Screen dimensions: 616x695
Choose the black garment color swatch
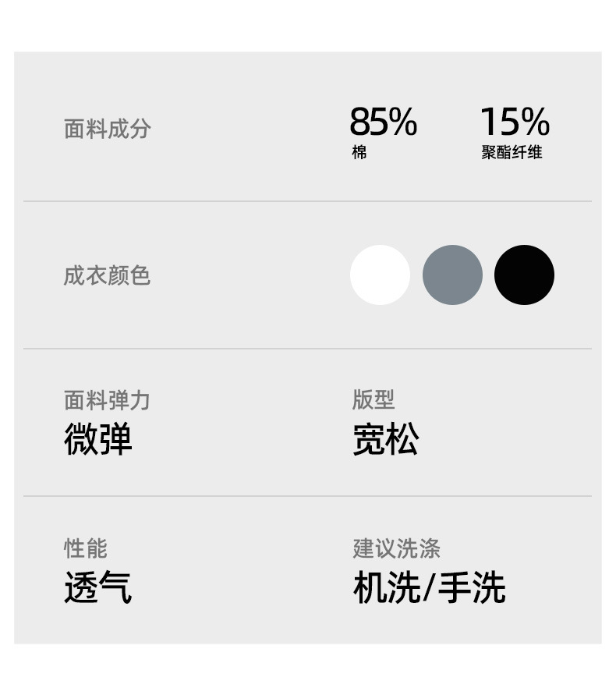point(524,275)
